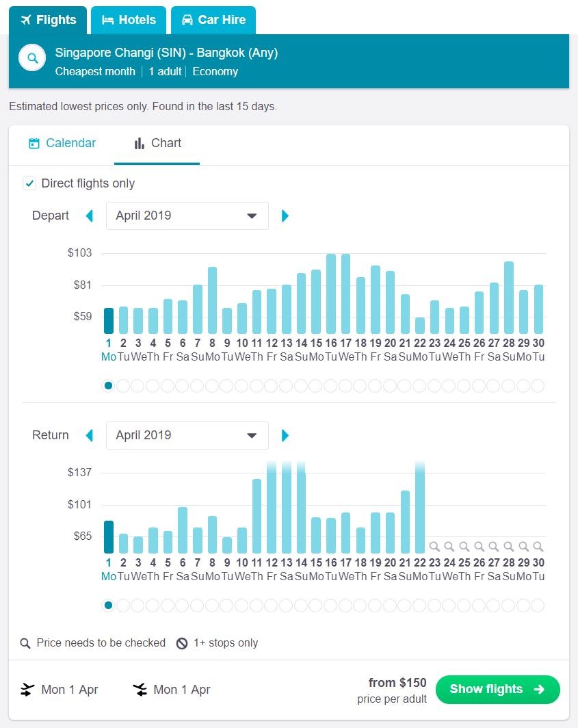Viewport: 578px width, 728px height.
Task: Select the depart price bar for 28 Su
Action: tap(509, 298)
